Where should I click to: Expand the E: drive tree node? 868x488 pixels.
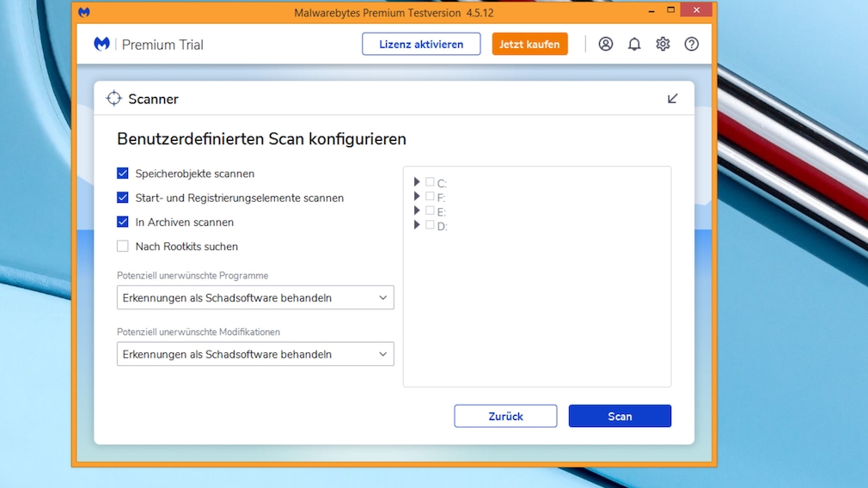417,210
